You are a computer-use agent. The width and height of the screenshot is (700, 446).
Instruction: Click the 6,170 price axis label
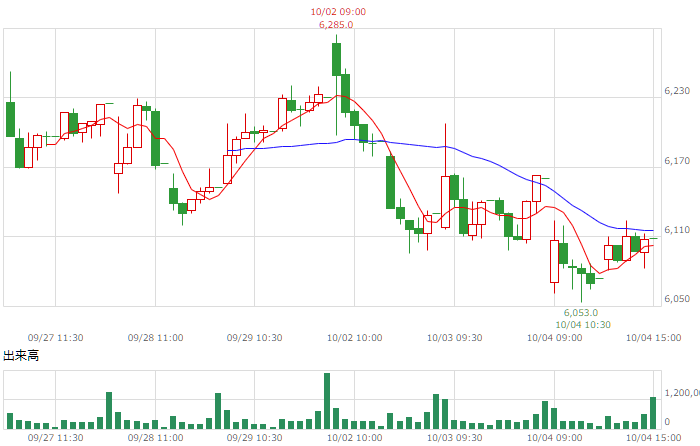pyautogui.click(x=677, y=161)
